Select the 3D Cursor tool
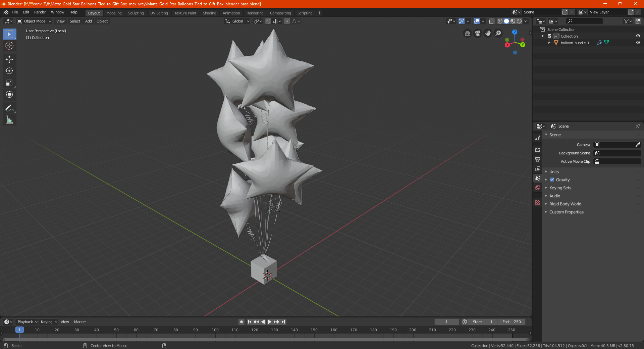This screenshot has height=349, width=644. 9,46
